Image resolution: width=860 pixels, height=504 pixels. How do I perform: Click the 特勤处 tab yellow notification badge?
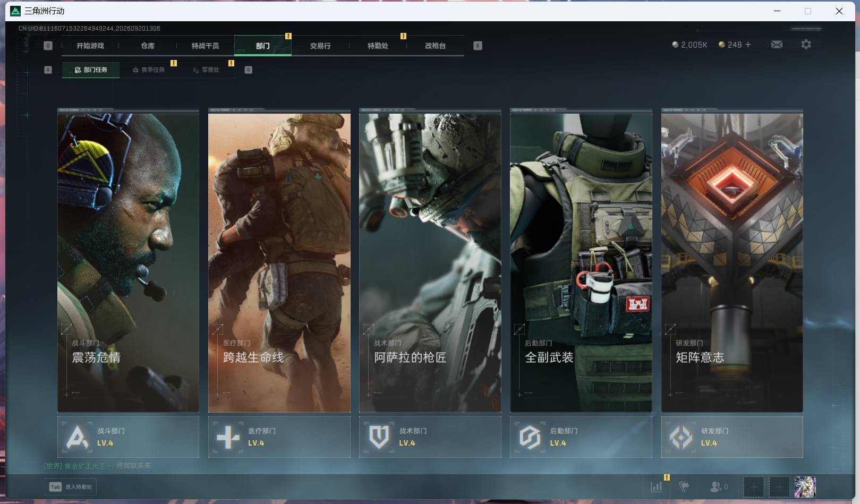403,36
